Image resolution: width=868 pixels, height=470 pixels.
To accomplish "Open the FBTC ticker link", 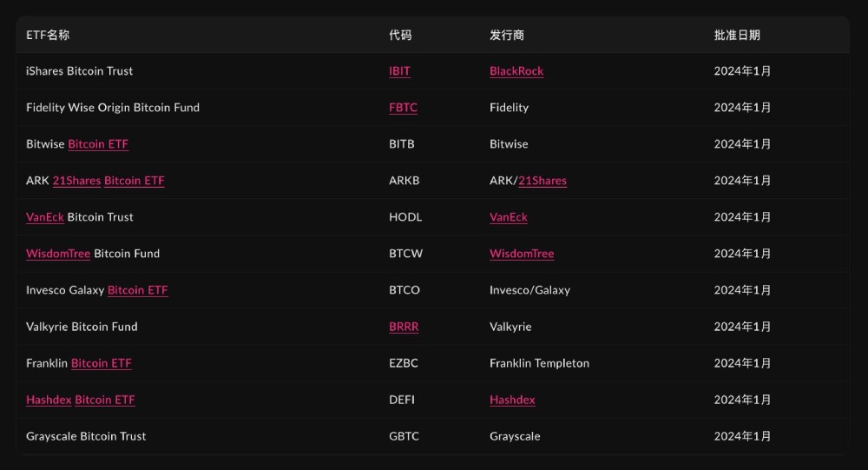I will coord(403,108).
